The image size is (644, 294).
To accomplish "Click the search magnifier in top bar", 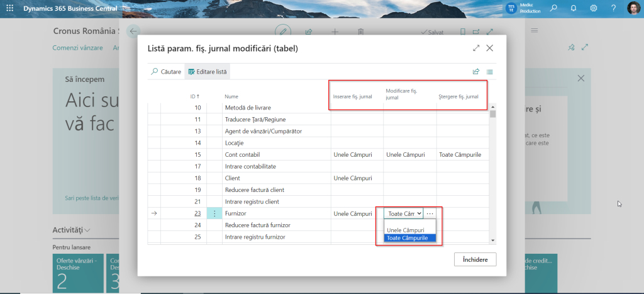I will click(553, 9).
